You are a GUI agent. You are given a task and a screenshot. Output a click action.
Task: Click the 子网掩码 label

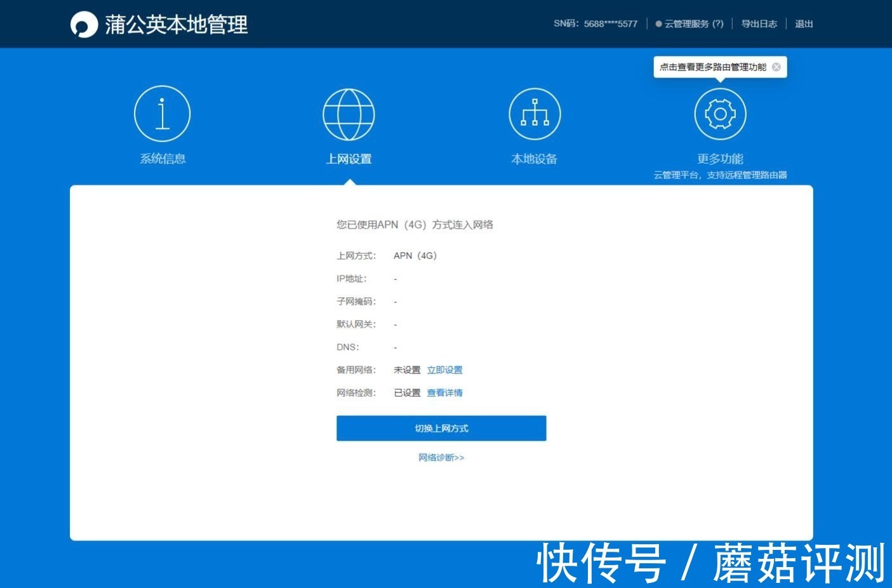point(356,301)
